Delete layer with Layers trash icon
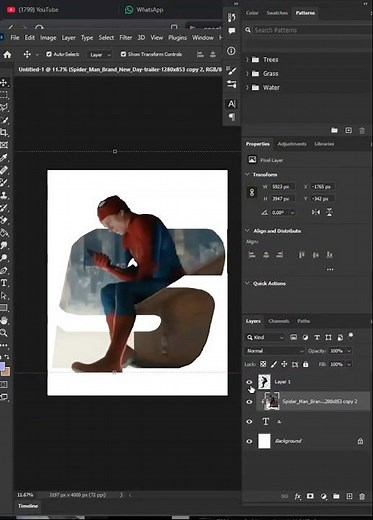This screenshot has width=373, height=520. (362, 496)
